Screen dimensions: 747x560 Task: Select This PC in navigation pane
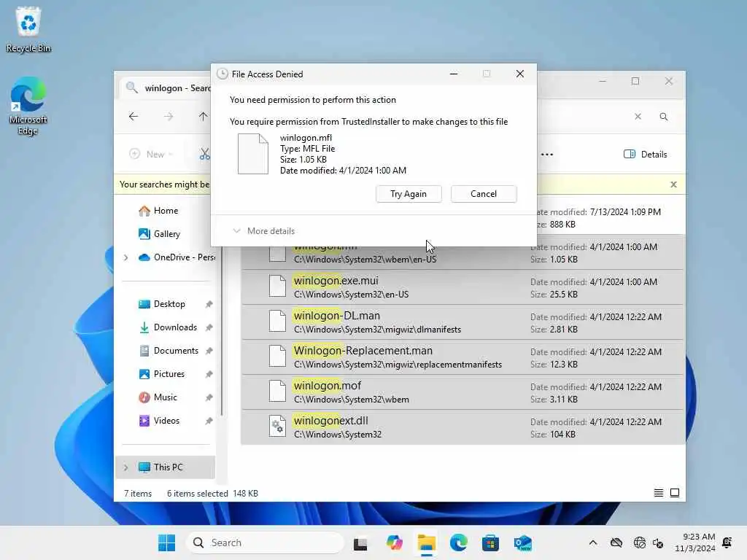pos(165,467)
